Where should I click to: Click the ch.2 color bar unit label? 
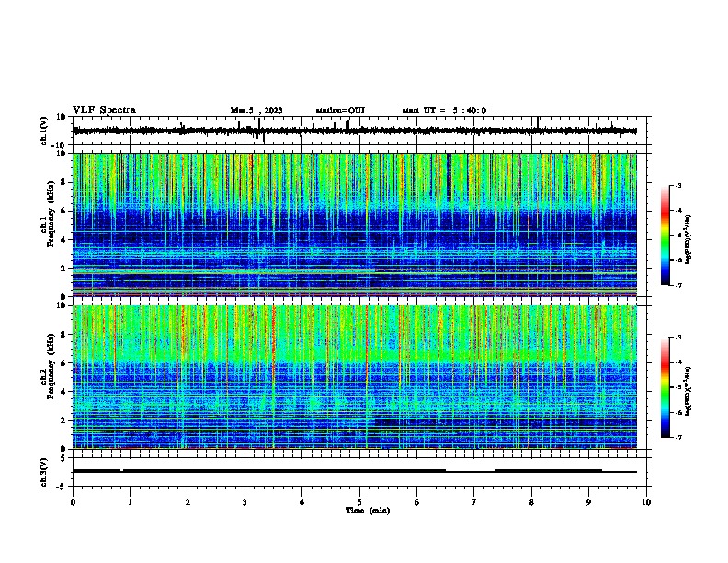click(688, 391)
